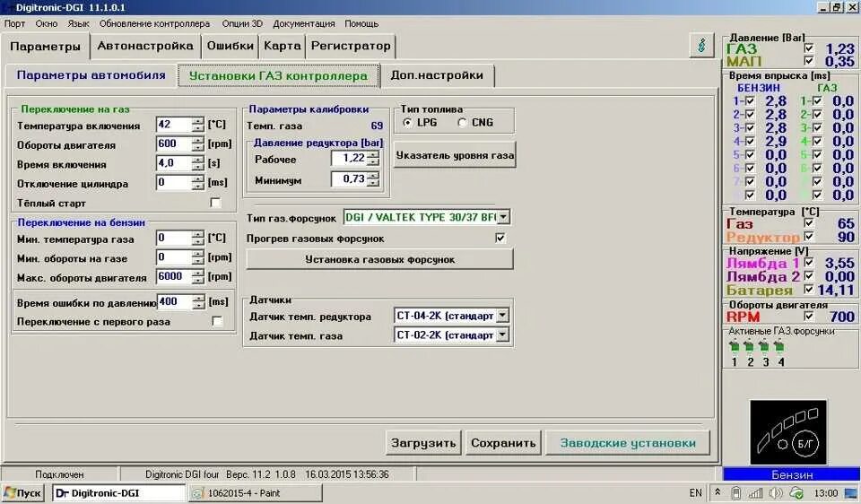Viewport: 861px width, 504px height.
Task: Open the Документация menu
Action: click(x=304, y=23)
